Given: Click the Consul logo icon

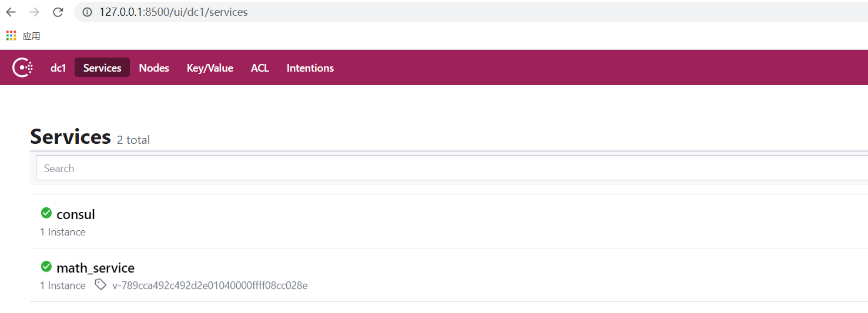Looking at the screenshot, I should (x=22, y=68).
